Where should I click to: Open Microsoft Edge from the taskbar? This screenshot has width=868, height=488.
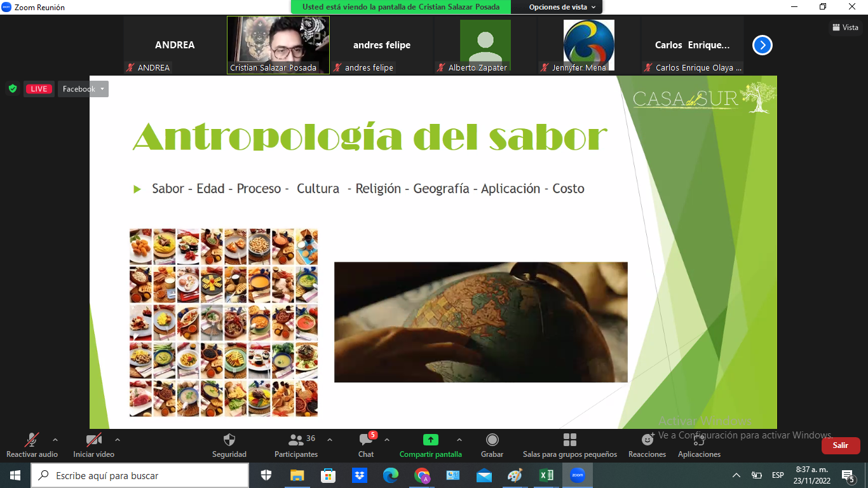(390, 475)
